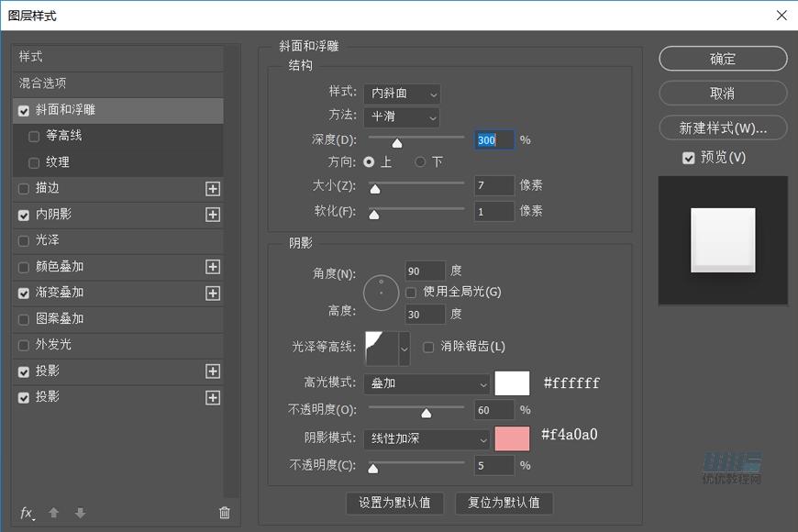This screenshot has height=532, width=798.
Task: Enable 使用全局光(G)
Action: coord(410,292)
